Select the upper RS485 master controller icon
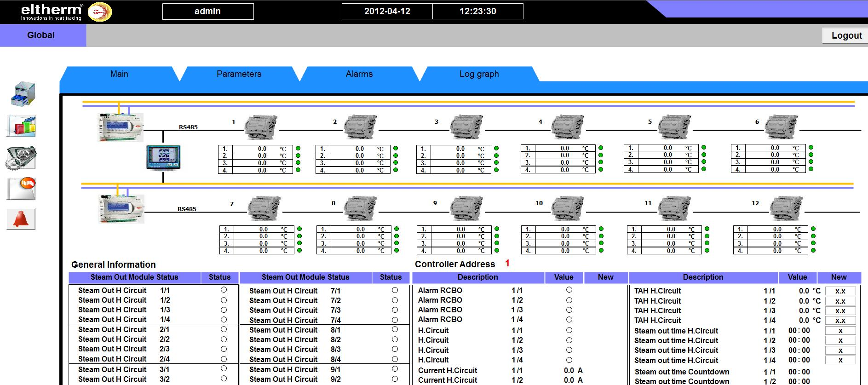 click(121, 127)
